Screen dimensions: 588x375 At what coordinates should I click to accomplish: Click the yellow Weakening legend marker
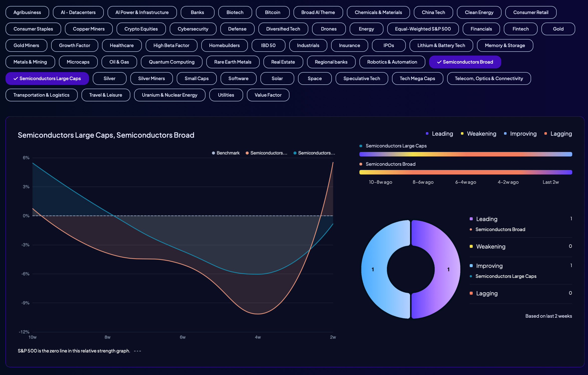(462, 133)
